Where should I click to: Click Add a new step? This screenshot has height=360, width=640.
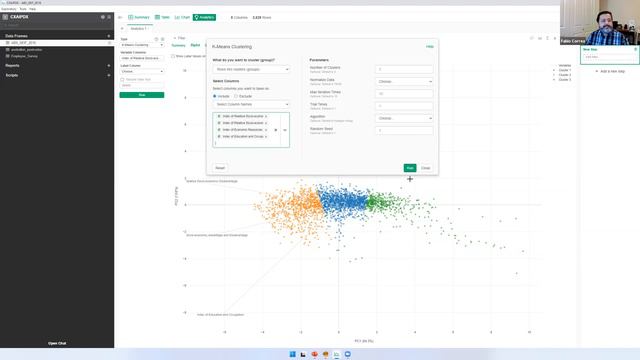[x=610, y=71]
